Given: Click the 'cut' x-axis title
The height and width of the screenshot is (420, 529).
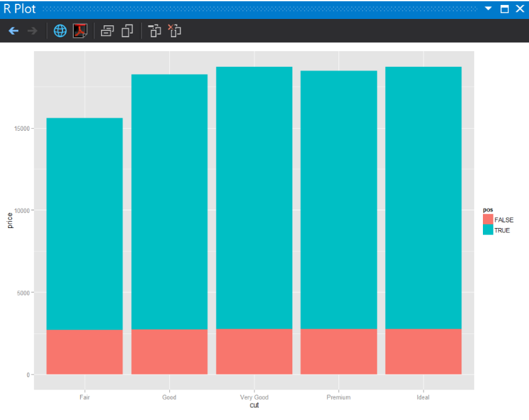Looking at the screenshot, I should [x=254, y=405].
